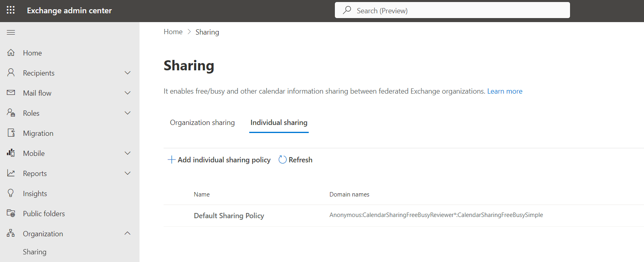644x262 pixels.
Task: Click the Anonymous:CalendarSharingFreeBusyReviewer domain text
Action: click(436, 215)
